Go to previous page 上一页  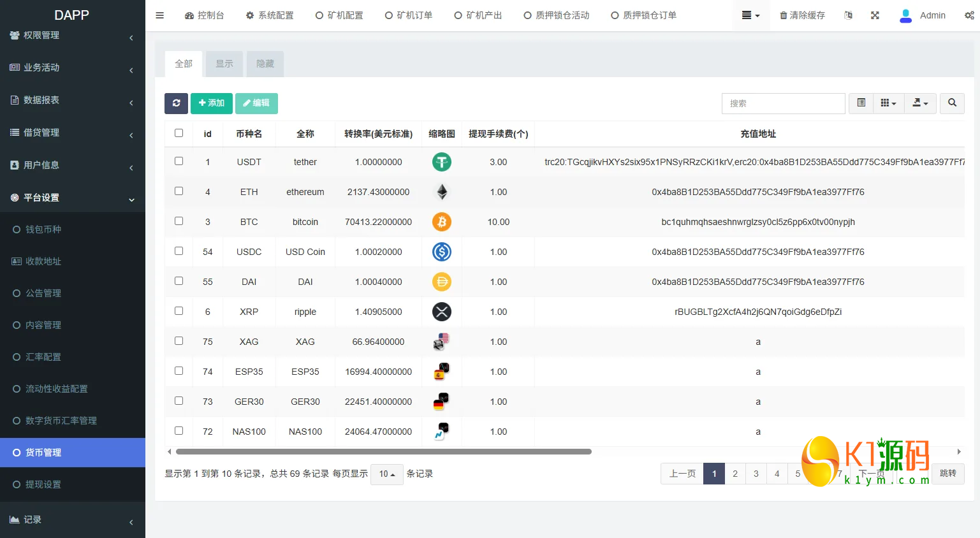682,474
